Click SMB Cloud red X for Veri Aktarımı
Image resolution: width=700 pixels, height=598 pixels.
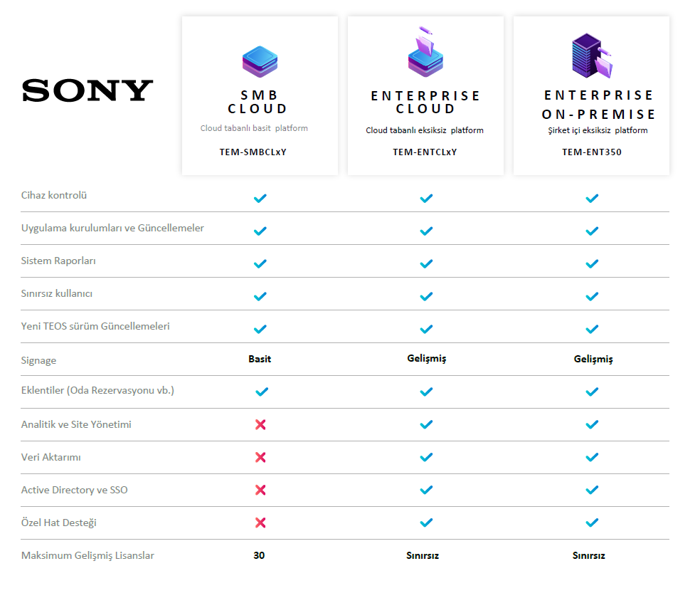point(260,457)
